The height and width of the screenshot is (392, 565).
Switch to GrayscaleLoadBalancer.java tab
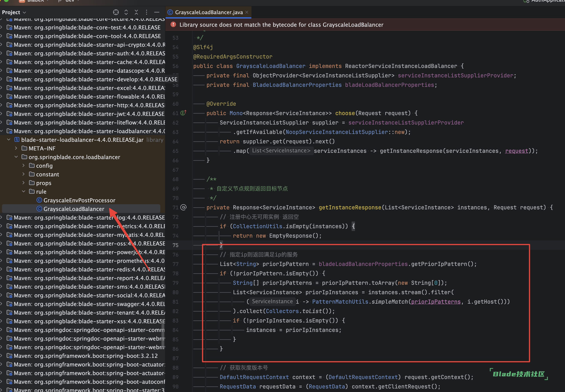click(x=209, y=12)
